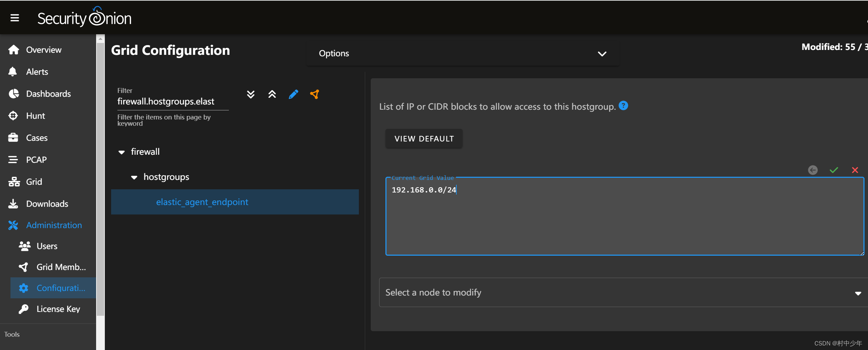Click the Overview home icon
This screenshot has width=868, height=350.
pos(14,50)
